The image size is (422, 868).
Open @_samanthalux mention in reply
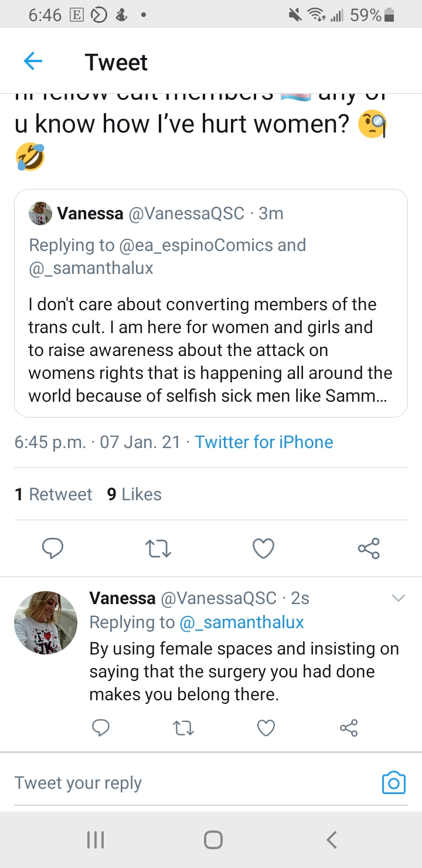pyautogui.click(x=241, y=622)
